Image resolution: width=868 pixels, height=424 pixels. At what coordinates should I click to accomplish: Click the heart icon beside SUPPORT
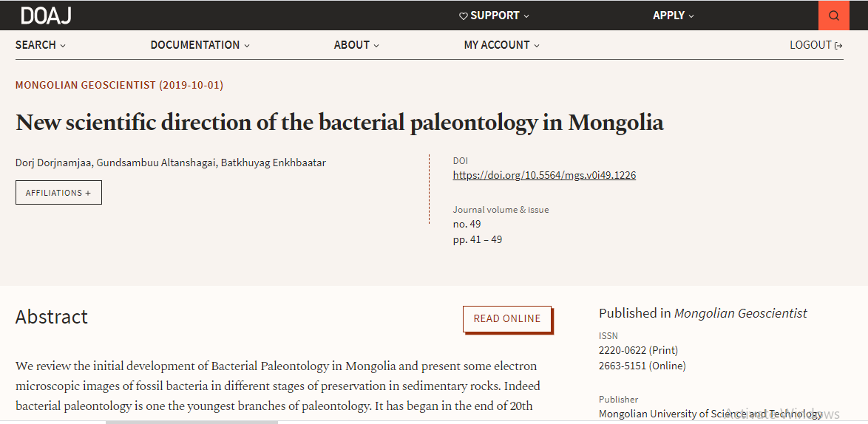(x=464, y=16)
